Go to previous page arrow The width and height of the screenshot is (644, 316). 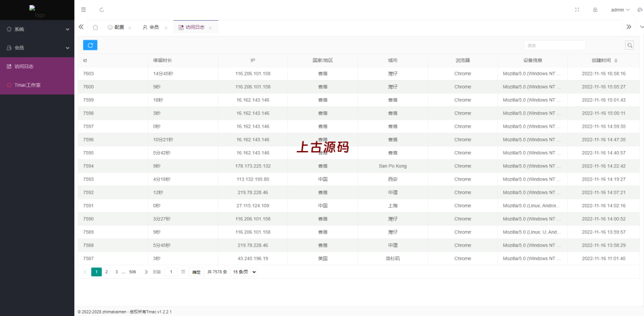point(85,272)
